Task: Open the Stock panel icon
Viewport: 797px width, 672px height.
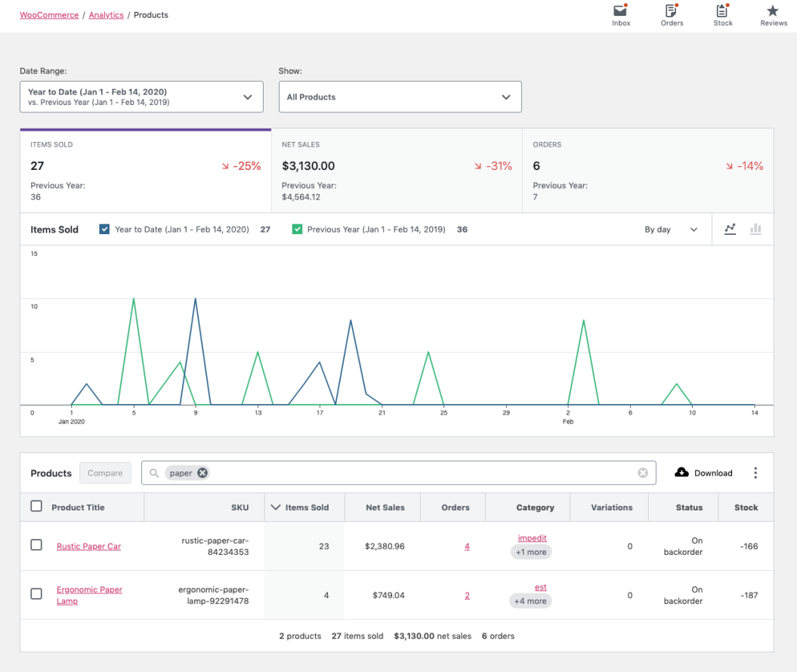Action: point(722,12)
